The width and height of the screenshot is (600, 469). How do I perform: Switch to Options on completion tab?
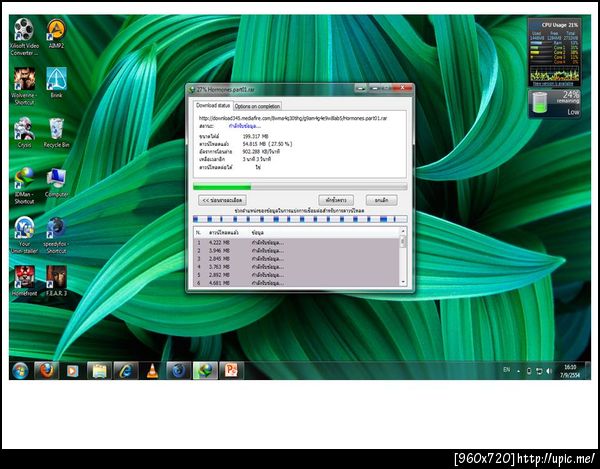(x=257, y=106)
